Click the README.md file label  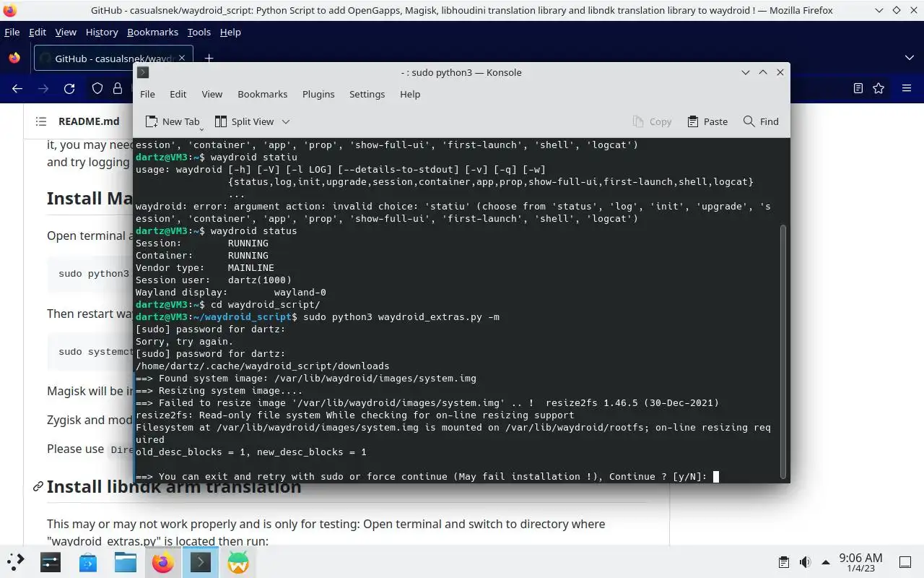[x=89, y=121]
